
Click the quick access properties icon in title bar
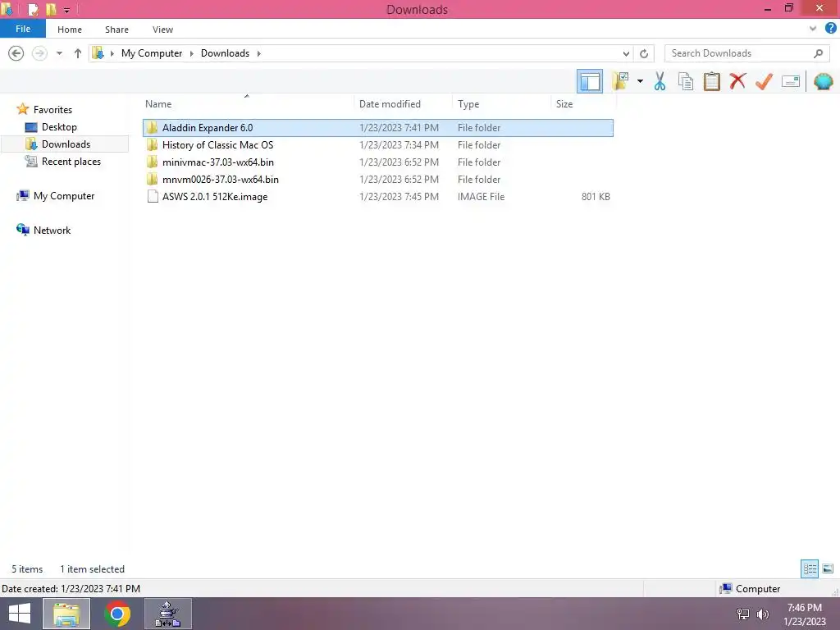coord(33,9)
